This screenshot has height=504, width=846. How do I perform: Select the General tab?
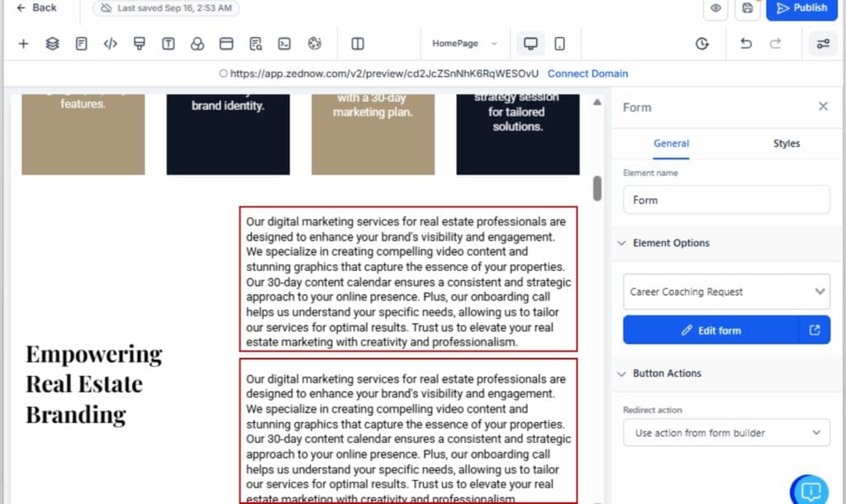point(671,144)
